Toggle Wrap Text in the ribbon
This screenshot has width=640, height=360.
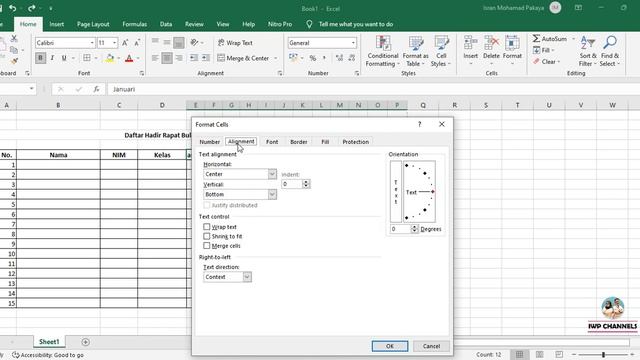tap(235, 42)
